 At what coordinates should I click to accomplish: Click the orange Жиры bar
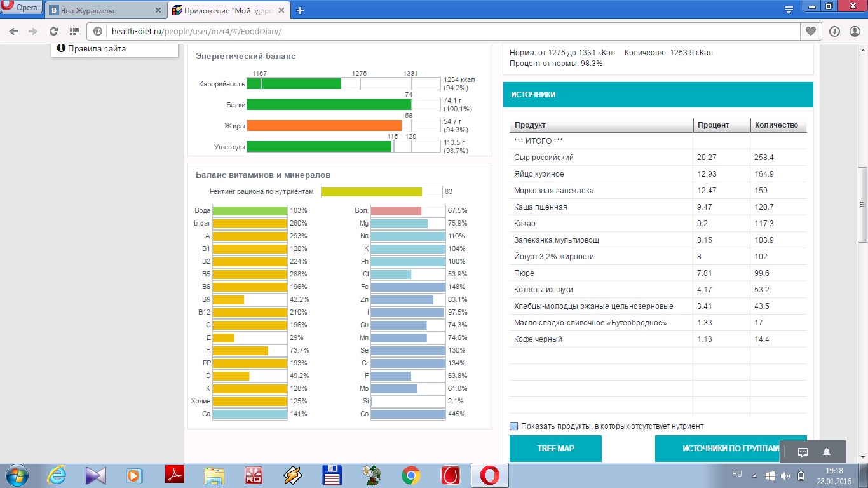pyautogui.click(x=324, y=126)
